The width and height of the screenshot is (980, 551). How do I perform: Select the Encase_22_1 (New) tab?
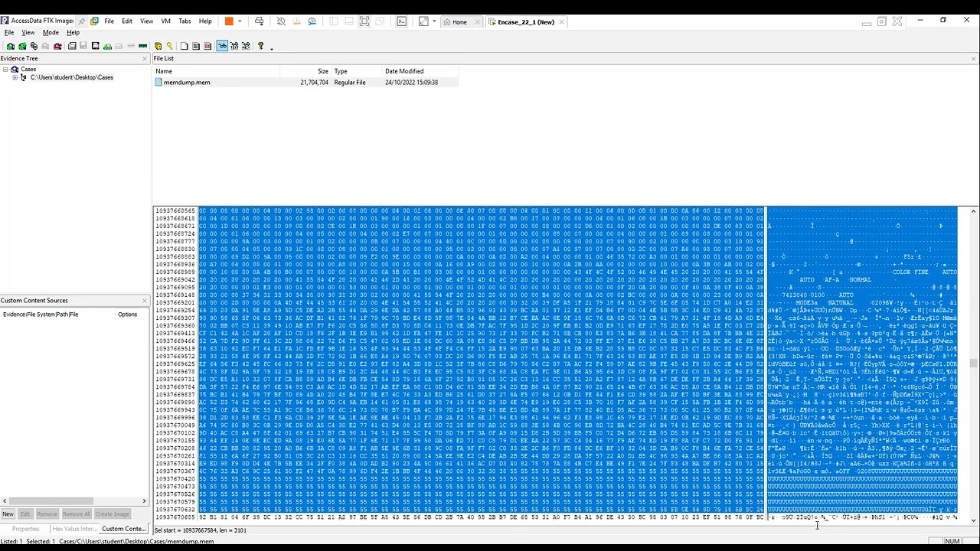coord(526,22)
